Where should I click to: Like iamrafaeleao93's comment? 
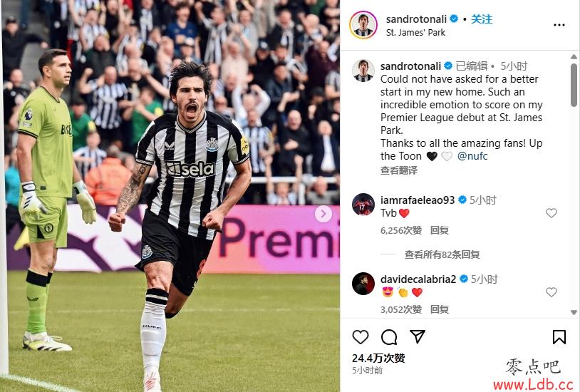pos(551,213)
